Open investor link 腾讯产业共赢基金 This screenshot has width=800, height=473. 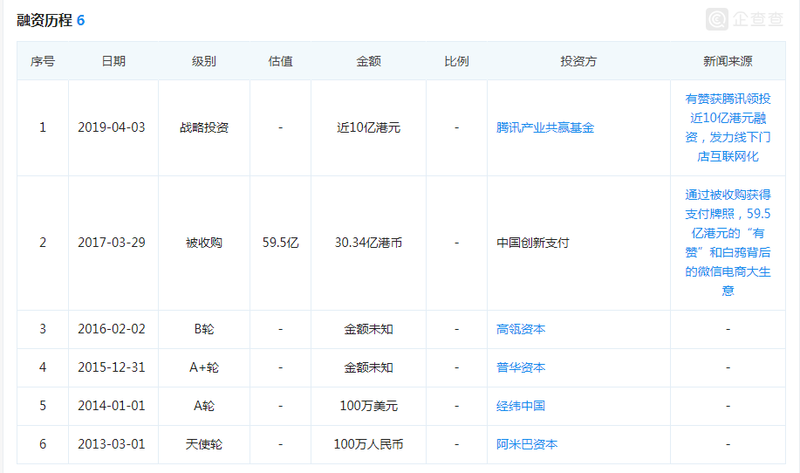(x=545, y=128)
